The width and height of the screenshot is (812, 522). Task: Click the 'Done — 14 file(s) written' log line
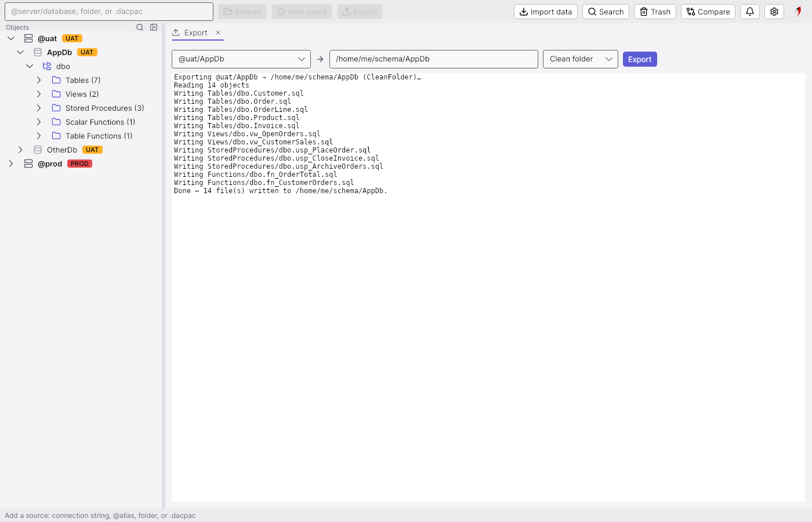pos(281,191)
